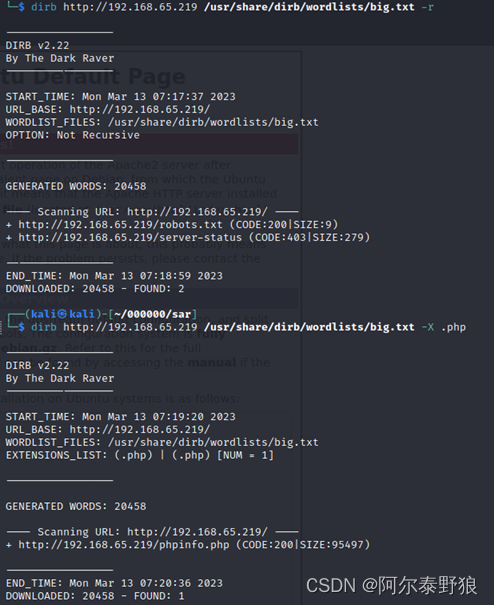The height and width of the screenshot is (605, 494).
Task: Click the START_TIME 07:19:20 line
Action: [x=120, y=417]
